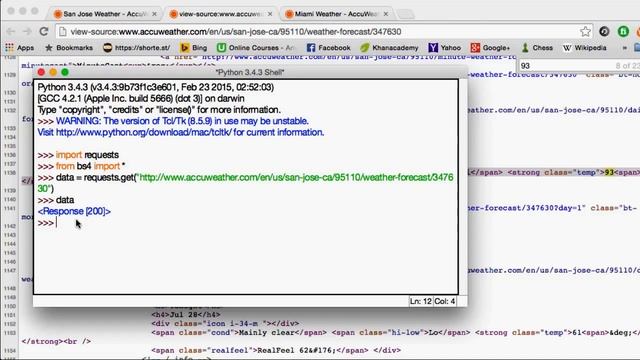The height and width of the screenshot is (360, 640).
Task: Minimize the Python Shell with yellow button
Action: [x=53, y=72]
